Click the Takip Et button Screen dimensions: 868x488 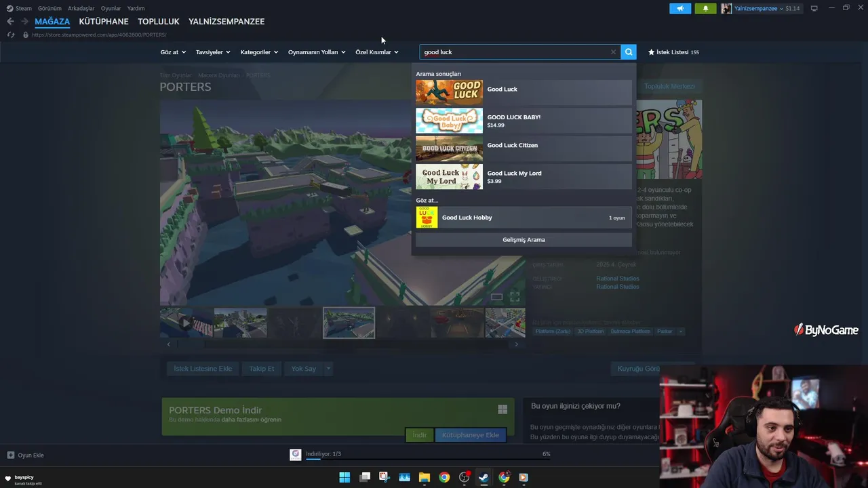coord(261,369)
